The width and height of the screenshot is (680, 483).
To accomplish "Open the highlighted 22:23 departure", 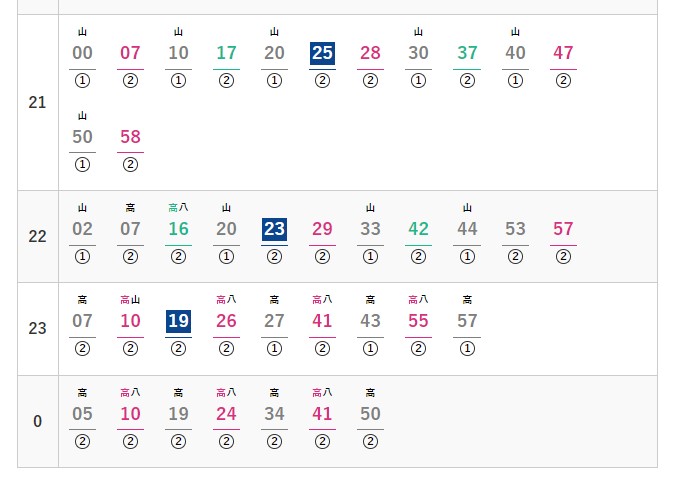I will (274, 229).
